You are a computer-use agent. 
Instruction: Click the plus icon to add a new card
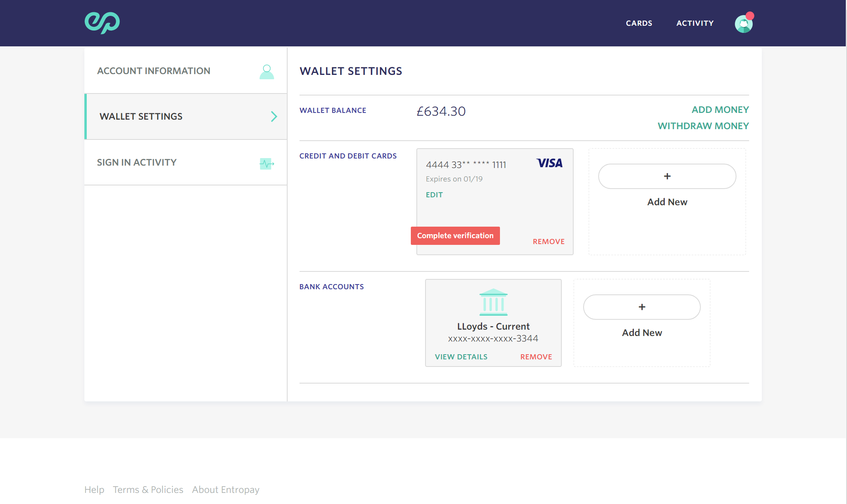pyautogui.click(x=667, y=176)
